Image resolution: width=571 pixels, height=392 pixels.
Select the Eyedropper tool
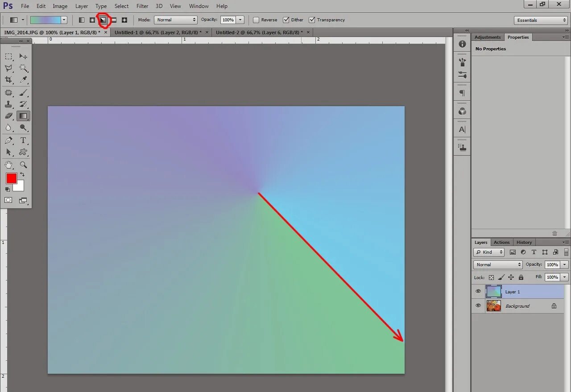23,80
